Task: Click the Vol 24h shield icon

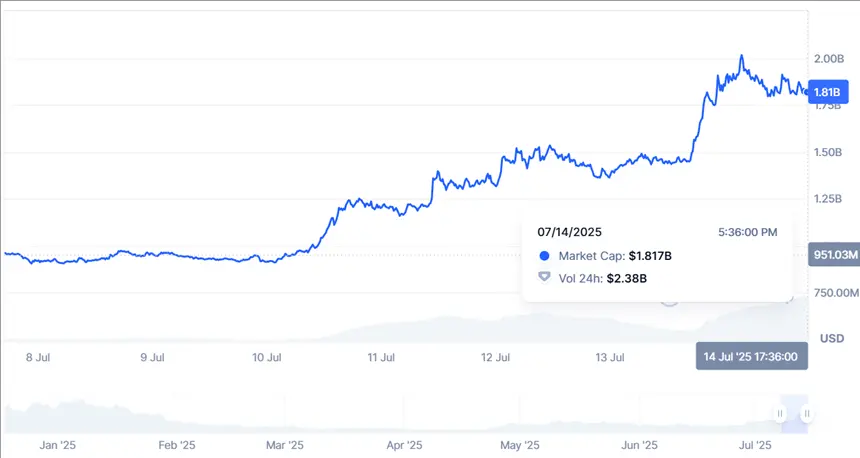Action: (544, 277)
